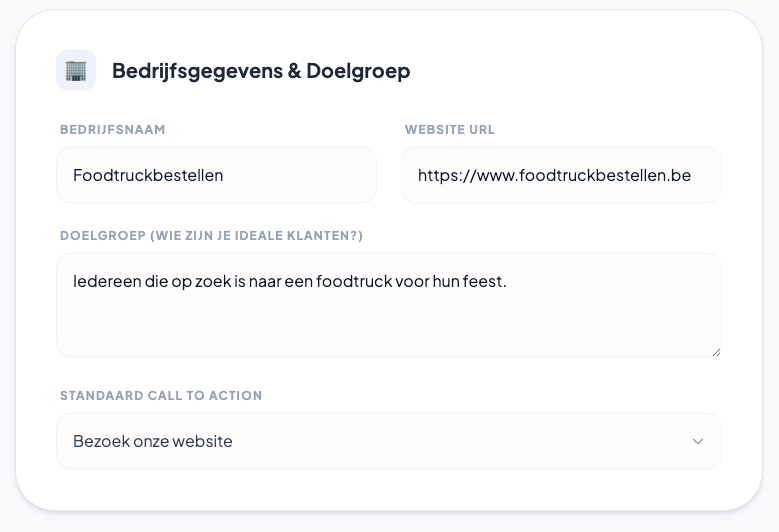Click the BEDRIJFSNAAM label
The image size is (779, 532).
click(x=113, y=130)
